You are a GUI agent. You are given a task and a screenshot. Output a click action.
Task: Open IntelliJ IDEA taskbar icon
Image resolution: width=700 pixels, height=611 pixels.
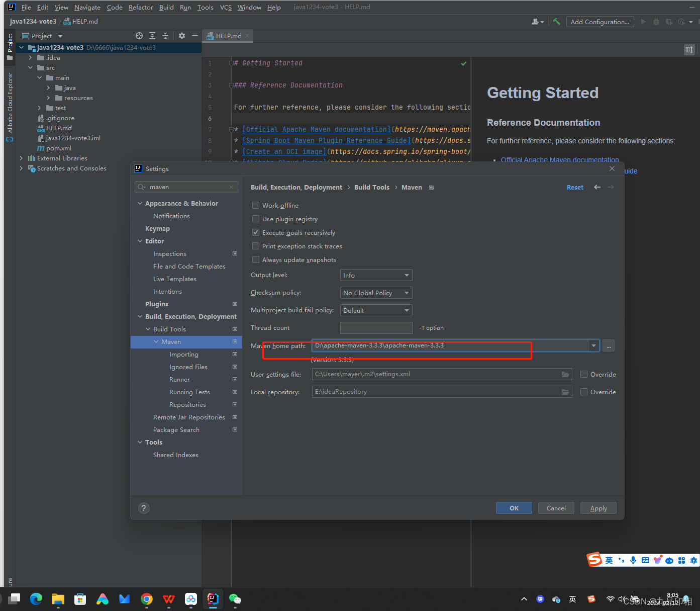(213, 599)
